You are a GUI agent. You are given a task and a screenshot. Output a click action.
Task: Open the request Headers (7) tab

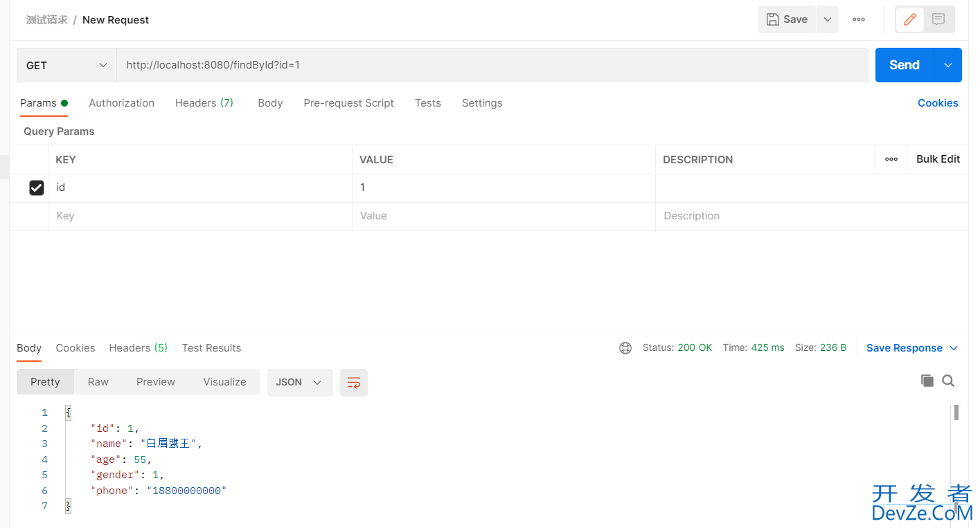click(x=204, y=103)
